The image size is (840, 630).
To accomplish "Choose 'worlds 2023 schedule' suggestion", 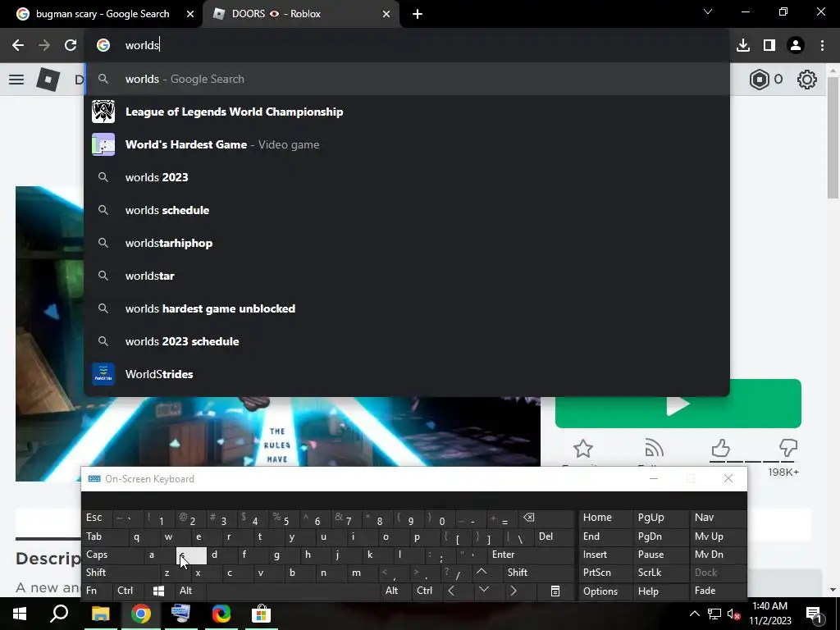I will pos(407,341).
